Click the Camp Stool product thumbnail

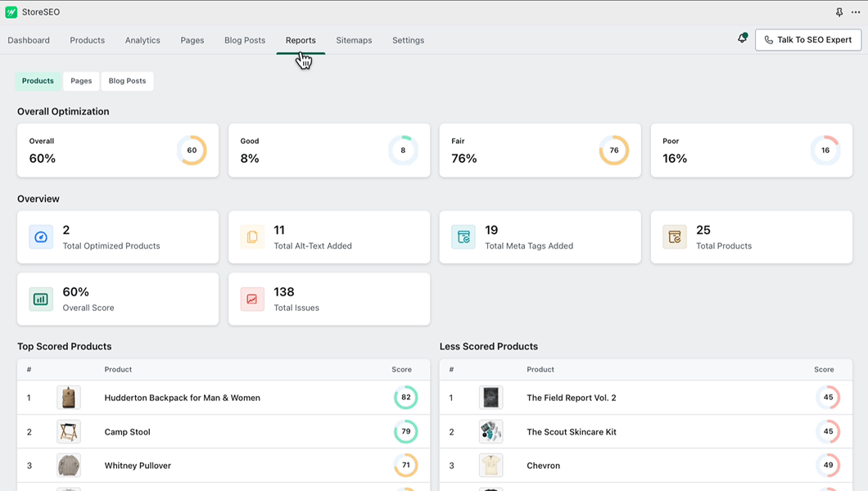(x=69, y=431)
